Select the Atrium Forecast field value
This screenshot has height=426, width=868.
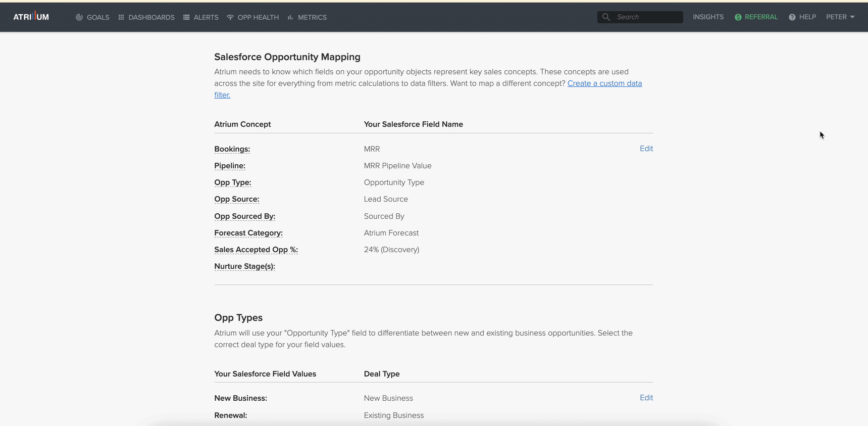391,233
